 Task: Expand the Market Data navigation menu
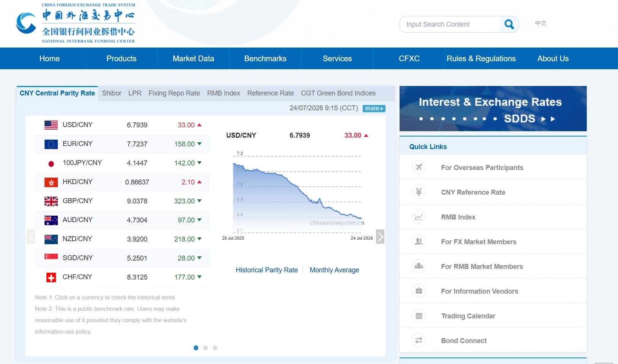[x=193, y=59]
